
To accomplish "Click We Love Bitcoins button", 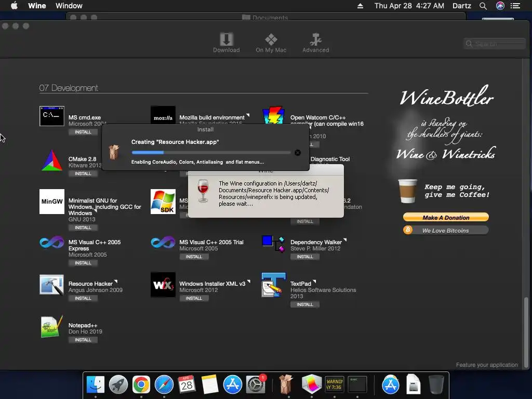I will pyautogui.click(x=446, y=230).
